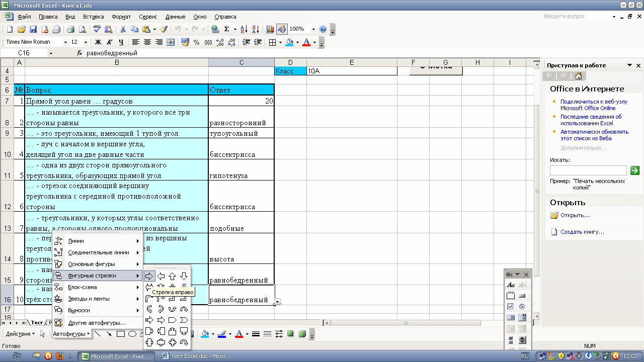Open the task pane title dropdown arrow
Image resolution: width=644 pixels, height=362 pixels.
629,65
